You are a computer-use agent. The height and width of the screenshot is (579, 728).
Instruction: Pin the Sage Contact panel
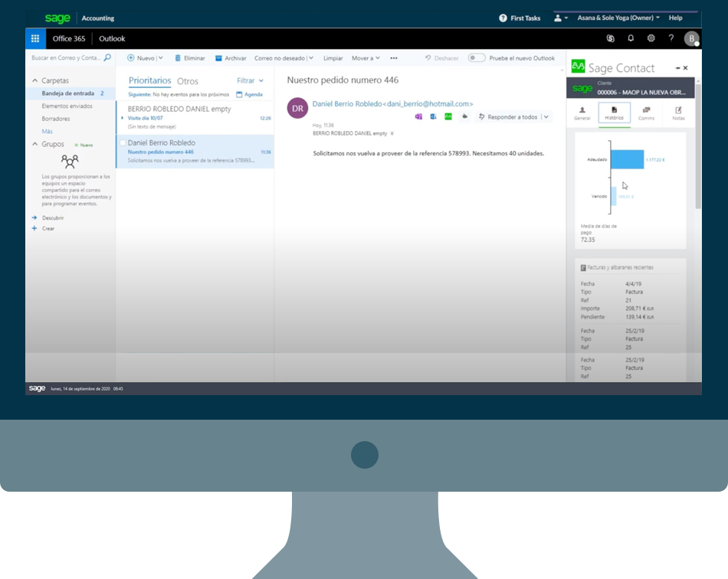click(678, 67)
